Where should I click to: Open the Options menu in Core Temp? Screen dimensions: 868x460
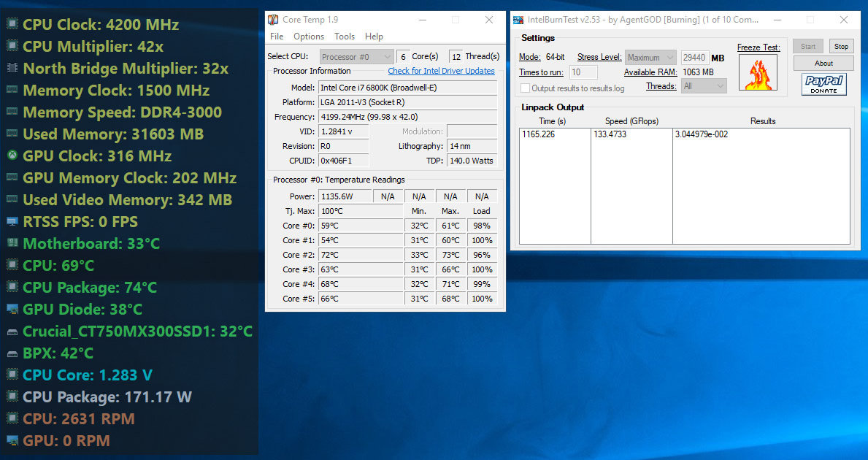click(309, 37)
